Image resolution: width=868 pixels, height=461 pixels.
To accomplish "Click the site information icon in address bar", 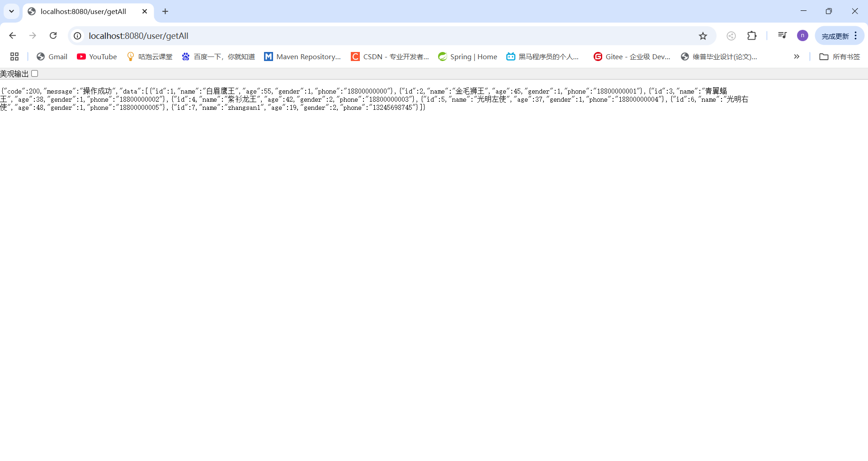I will [x=77, y=36].
